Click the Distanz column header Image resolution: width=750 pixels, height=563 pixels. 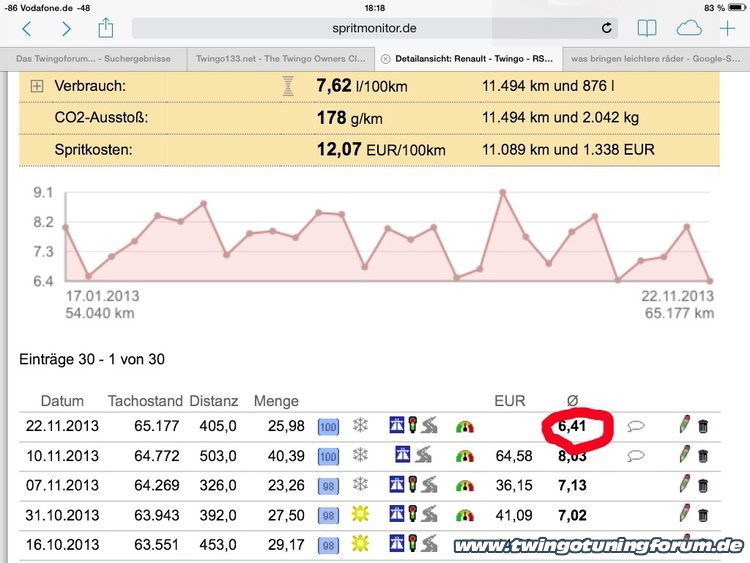point(213,401)
